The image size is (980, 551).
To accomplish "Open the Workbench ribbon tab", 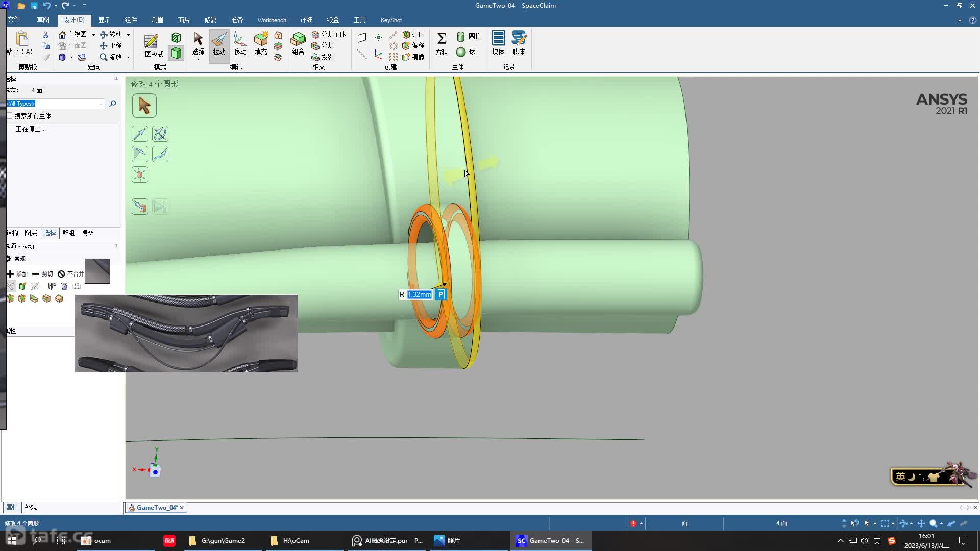I will 272,20.
